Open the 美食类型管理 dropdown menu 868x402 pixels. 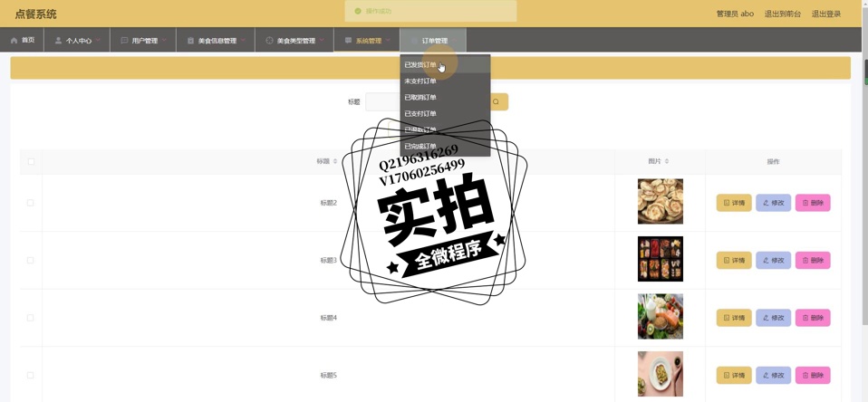pos(294,41)
